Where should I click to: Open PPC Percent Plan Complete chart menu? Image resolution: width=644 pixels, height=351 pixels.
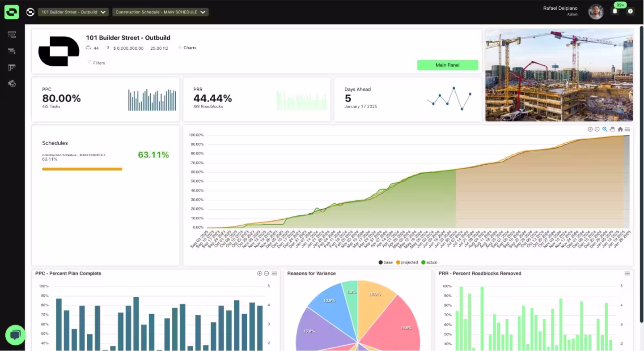pos(274,273)
